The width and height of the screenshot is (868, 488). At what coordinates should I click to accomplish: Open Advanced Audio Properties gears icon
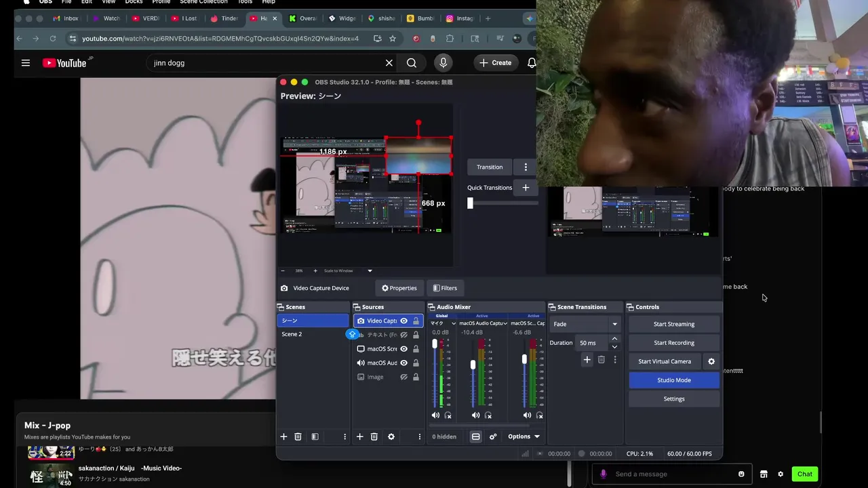pos(493,436)
